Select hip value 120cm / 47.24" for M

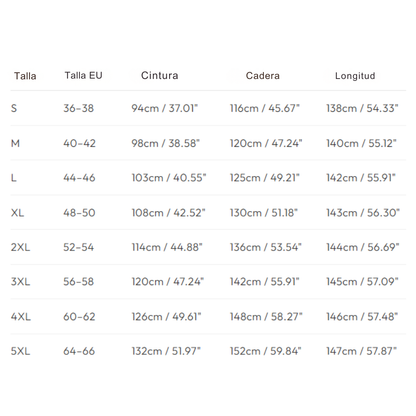266,143
